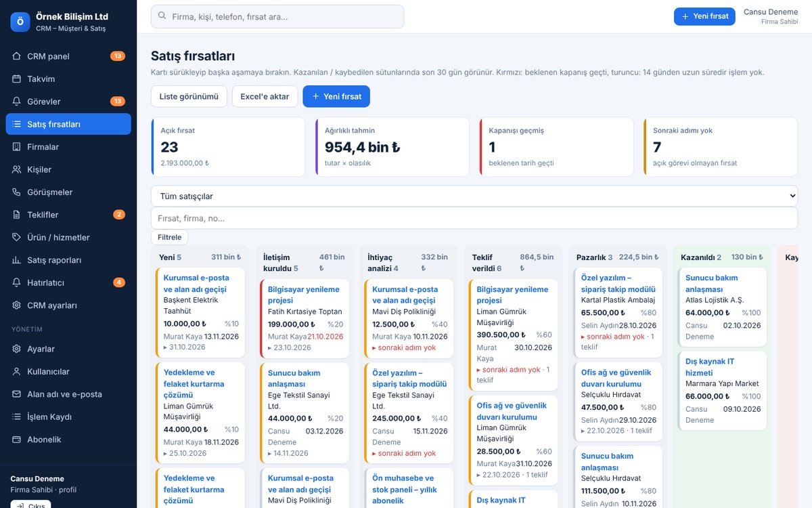The height and width of the screenshot is (508, 812).
Task: Open Satış raporları page
Action: pos(68,260)
